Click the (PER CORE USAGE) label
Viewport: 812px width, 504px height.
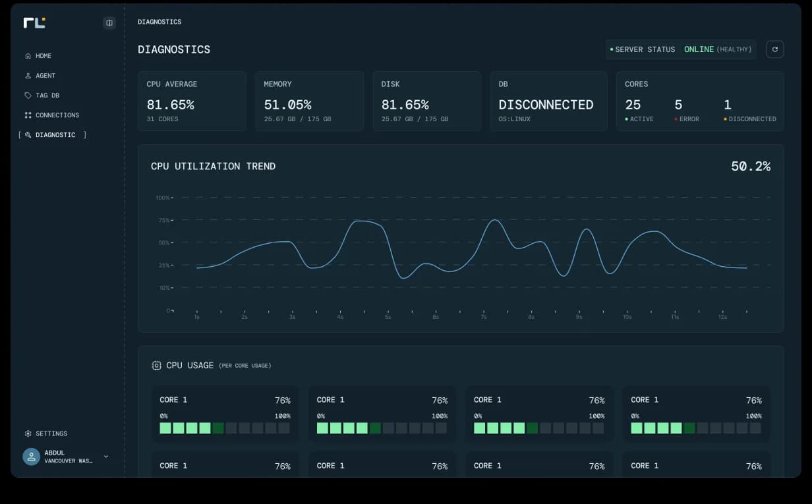(245, 366)
